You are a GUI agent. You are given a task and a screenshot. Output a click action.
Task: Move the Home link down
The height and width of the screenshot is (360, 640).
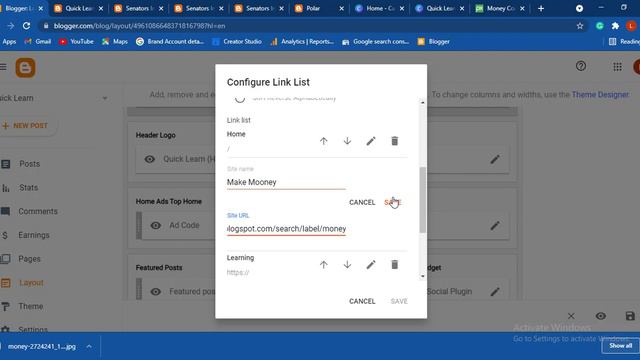click(x=347, y=141)
